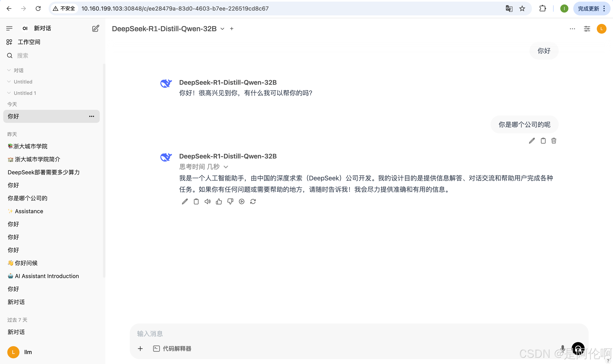Give the reply a thumbs down

click(230, 202)
